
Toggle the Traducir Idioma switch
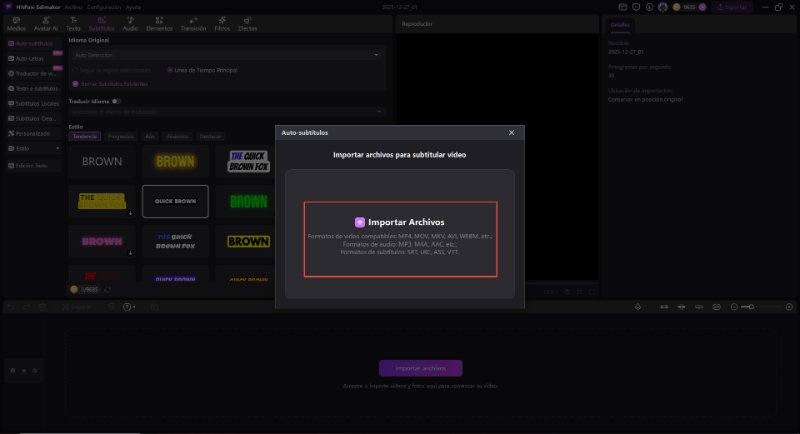tap(117, 101)
